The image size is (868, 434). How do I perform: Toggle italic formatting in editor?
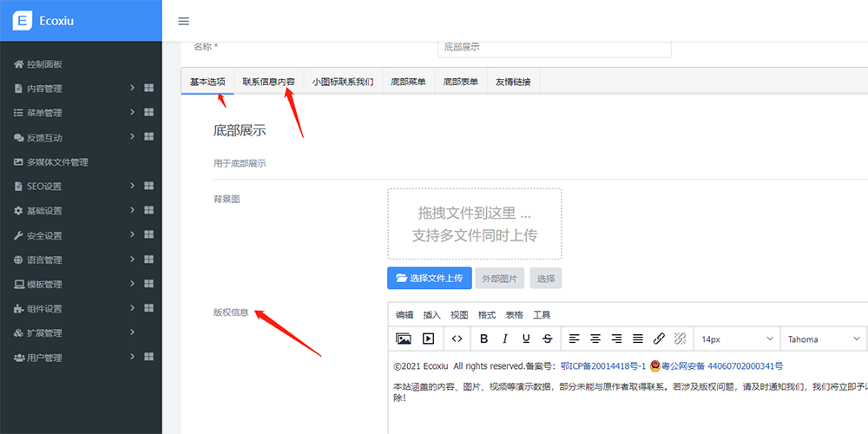(x=505, y=339)
